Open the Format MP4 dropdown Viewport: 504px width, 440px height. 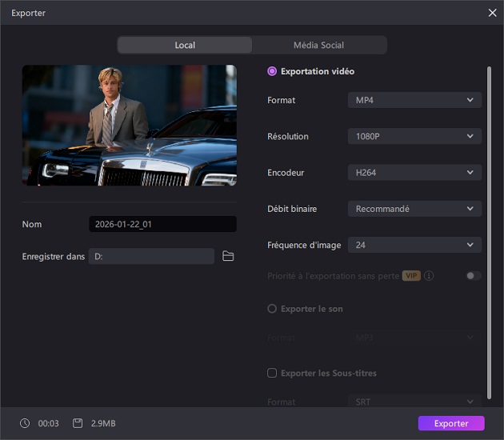pyautogui.click(x=414, y=100)
